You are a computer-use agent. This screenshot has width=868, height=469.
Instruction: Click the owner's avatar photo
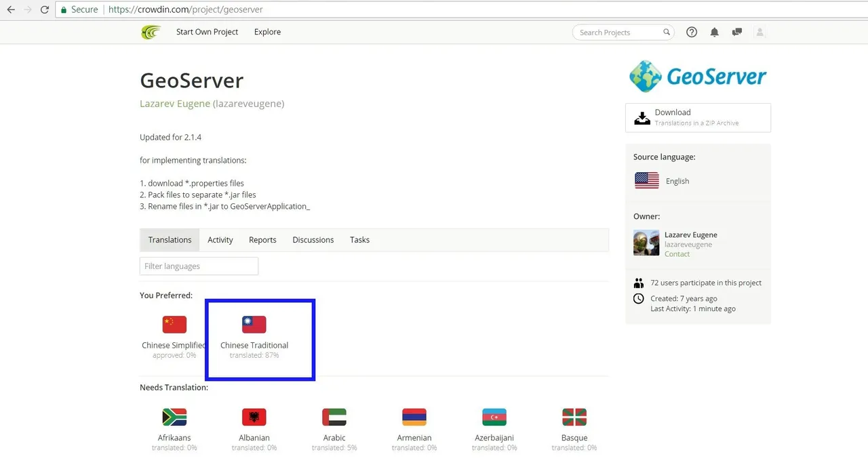[x=646, y=243]
